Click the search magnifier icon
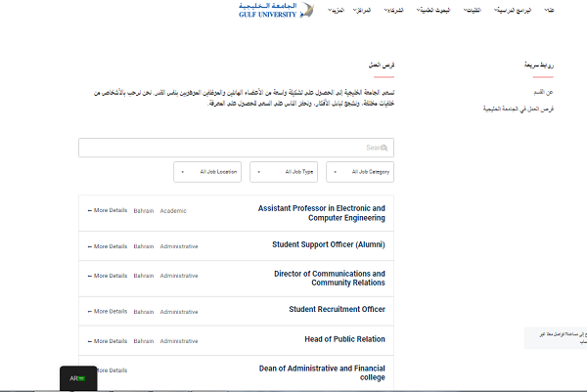This screenshot has height=392, width=587. [384, 149]
